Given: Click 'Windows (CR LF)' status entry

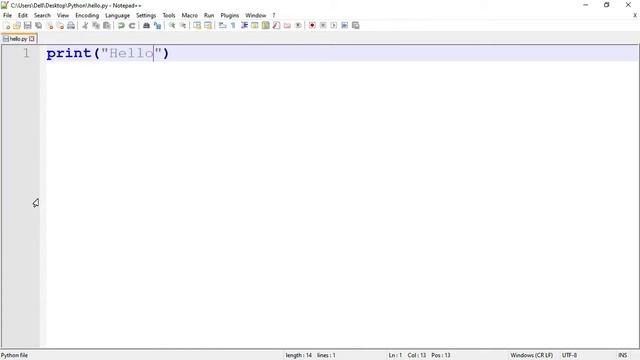Looking at the screenshot, I should 531,355.
